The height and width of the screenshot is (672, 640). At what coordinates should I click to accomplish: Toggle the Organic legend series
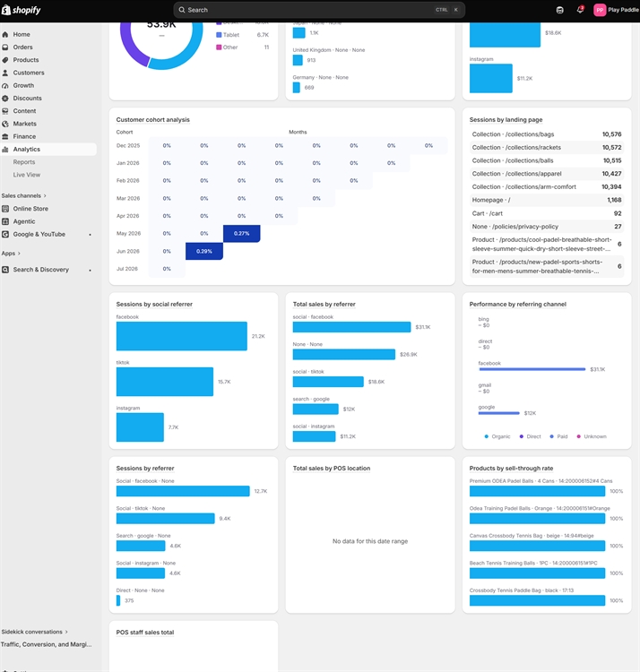497,436
